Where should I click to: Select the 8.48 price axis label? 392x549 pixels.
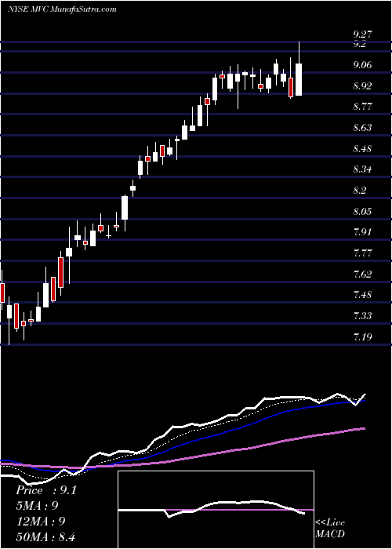pyautogui.click(x=363, y=148)
